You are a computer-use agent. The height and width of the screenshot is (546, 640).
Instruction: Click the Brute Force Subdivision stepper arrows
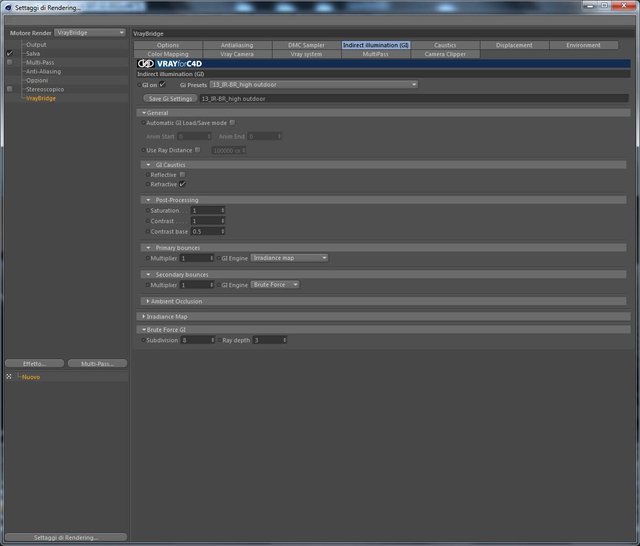click(212, 340)
